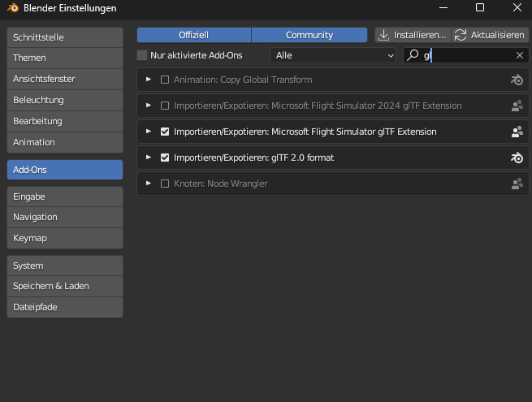Click Blender official icon on Copy Global Transform row
The height and width of the screenshot is (402, 532).
pyautogui.click(x=517, y=80)
